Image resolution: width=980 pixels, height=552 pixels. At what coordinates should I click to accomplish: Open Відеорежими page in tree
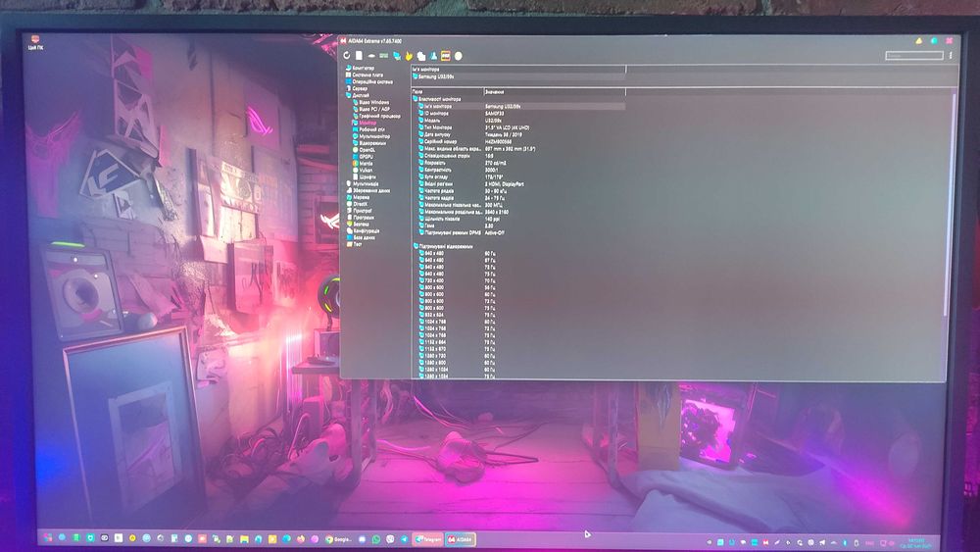coord(369,143)
